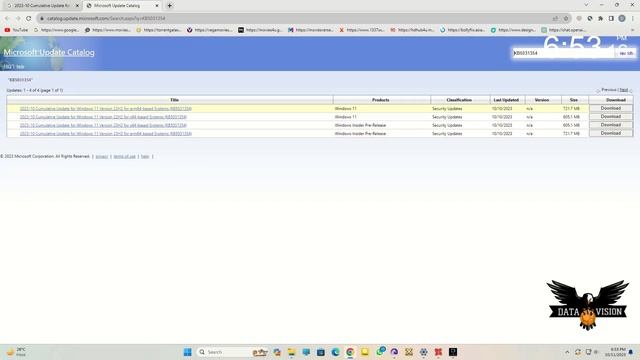Open the YouTube bookmark

click(16, 30)
